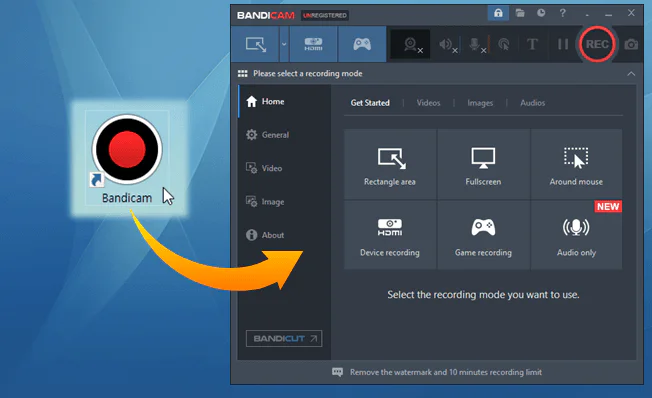
Task: Start recording with the REC button
Action: click(x=597, y=44)
